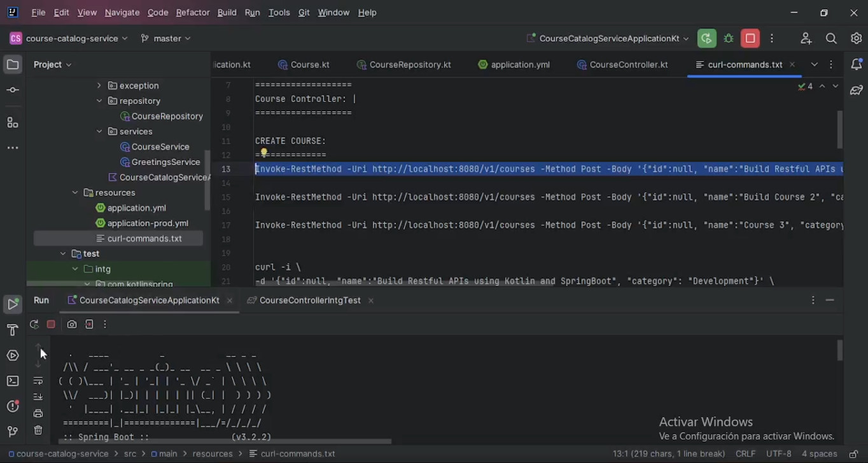This screenshot has width=868, height=463.
Task: Open the master branch dropdown
Action: 166,38
